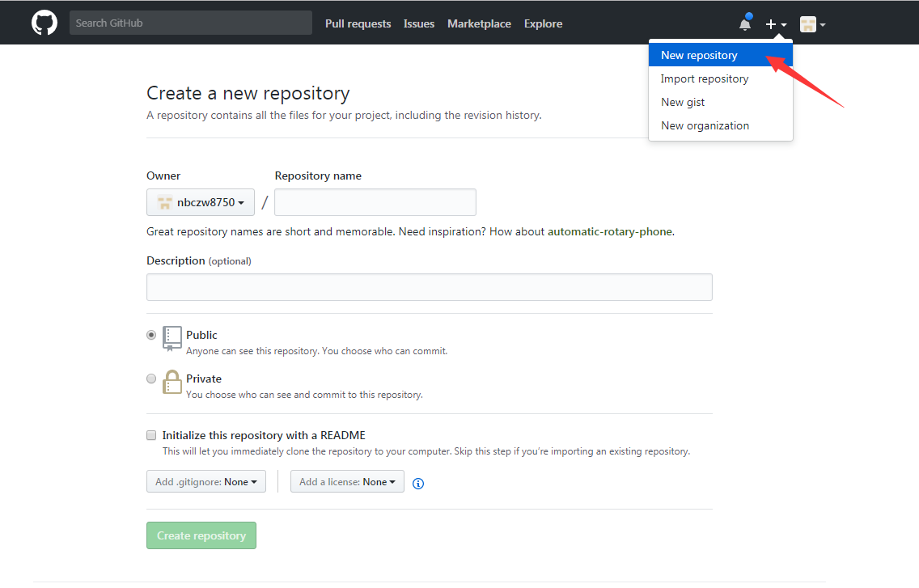
Task: Open the Add .gitignore dropdown
Action: click(x=206, y=481)
